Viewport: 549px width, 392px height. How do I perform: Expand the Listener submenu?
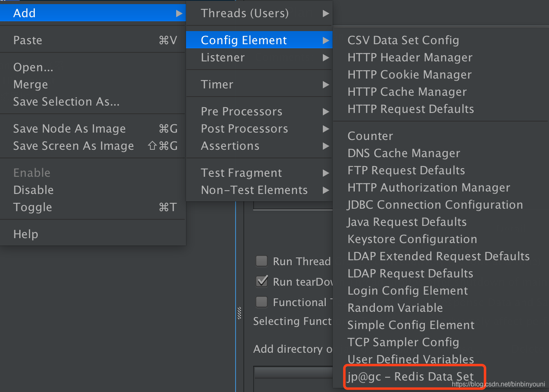click(x=259, y=57)
